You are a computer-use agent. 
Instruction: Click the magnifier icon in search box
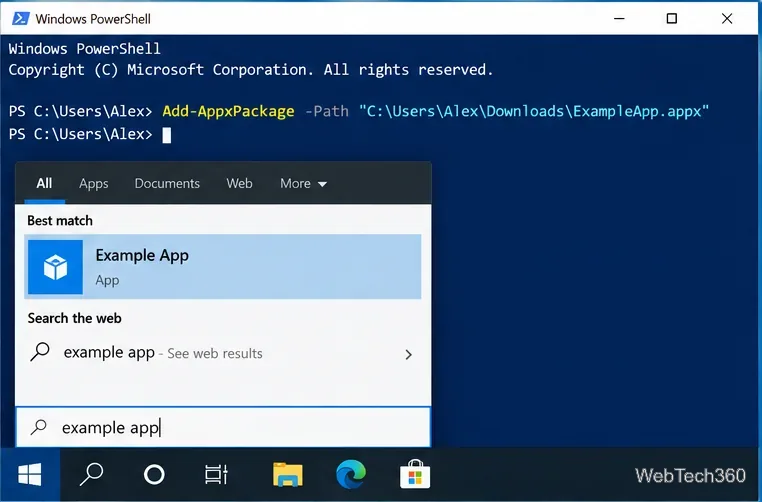click(x=39, y=427)
